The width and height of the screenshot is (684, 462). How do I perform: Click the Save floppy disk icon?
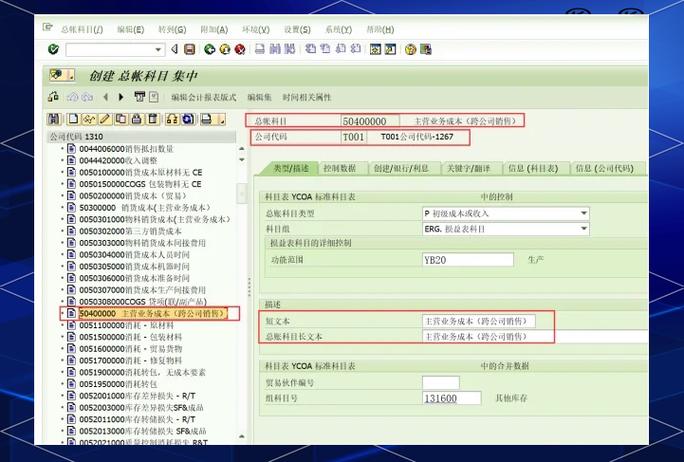190,49
